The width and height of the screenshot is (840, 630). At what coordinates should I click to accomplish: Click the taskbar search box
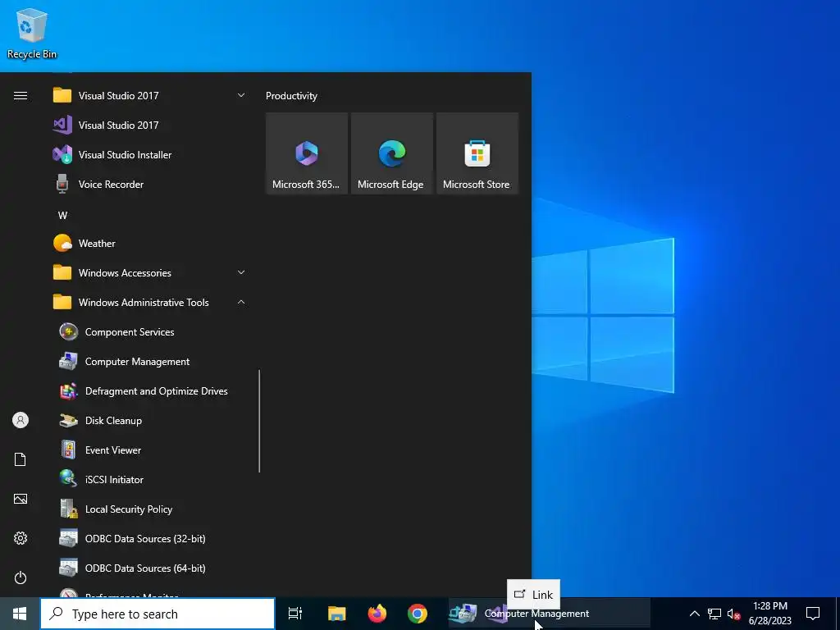click(157, 614)
